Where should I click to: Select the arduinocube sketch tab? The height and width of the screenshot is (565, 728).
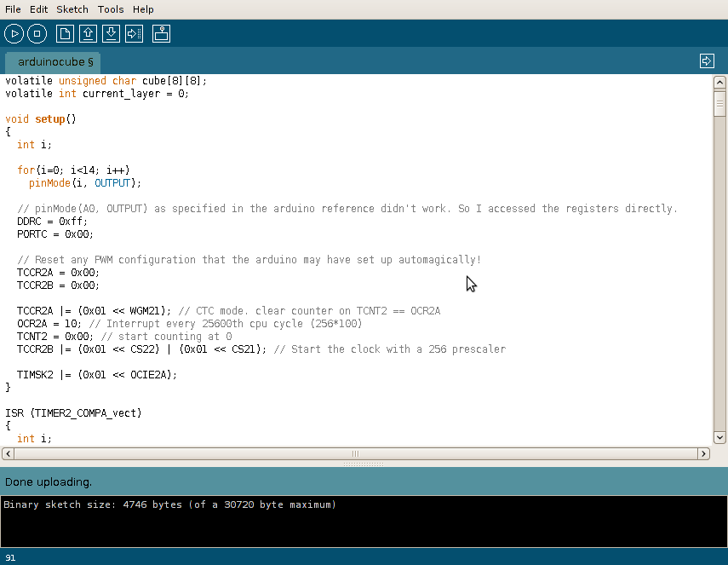click(52, 62)
